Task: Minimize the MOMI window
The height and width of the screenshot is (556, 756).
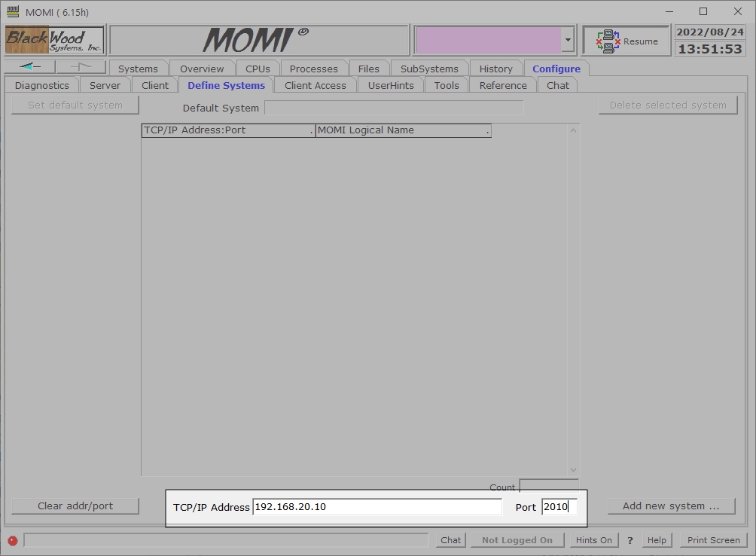Action: click(669, 11)
